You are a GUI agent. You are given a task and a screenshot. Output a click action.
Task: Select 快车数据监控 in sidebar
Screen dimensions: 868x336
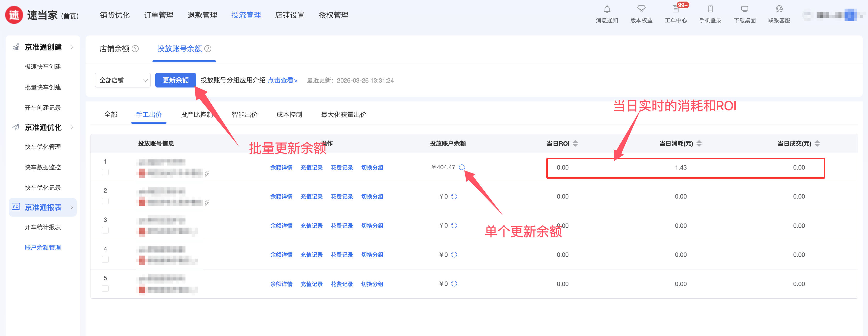43,167
